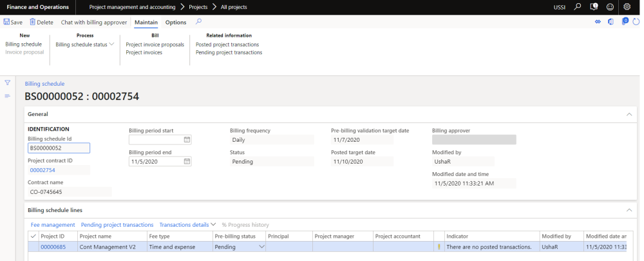The width and height of the screenshot is (644, 261).
Task: Open the settings gear icon
Action: (627, 7)
